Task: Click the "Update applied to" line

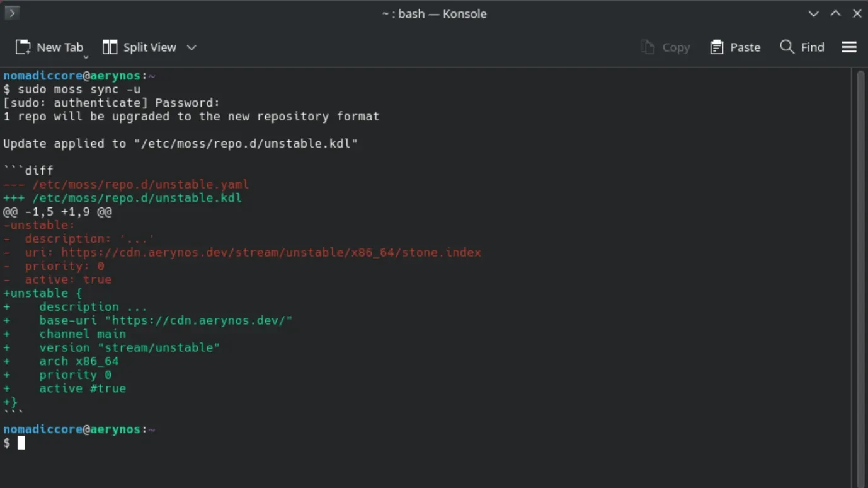Action: point(181,144)
